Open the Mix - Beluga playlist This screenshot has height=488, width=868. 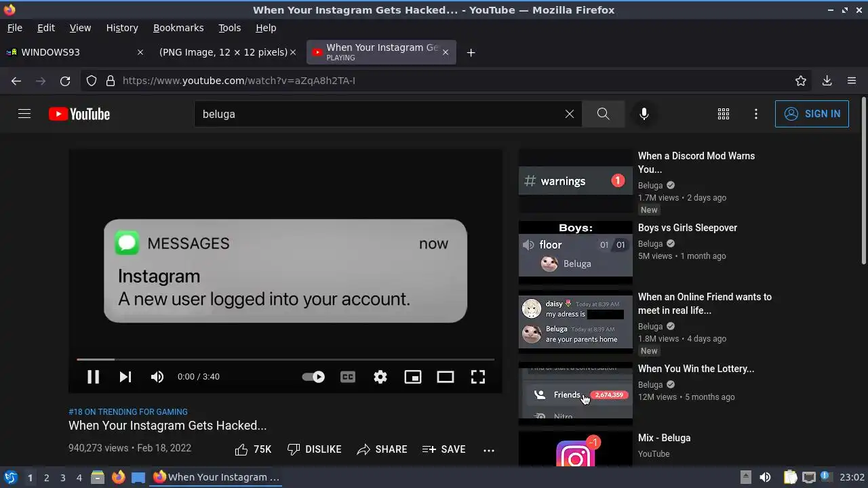(x=664, y=438)
